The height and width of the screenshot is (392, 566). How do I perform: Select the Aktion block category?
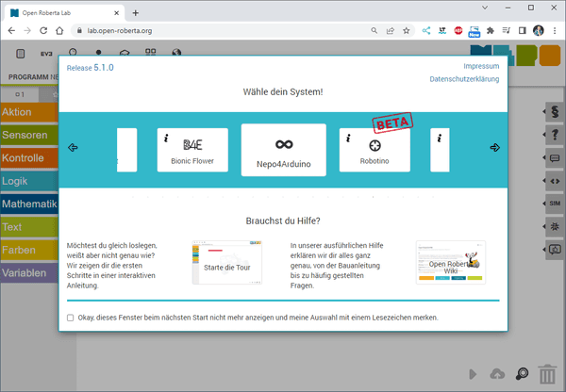pos(28,112)
